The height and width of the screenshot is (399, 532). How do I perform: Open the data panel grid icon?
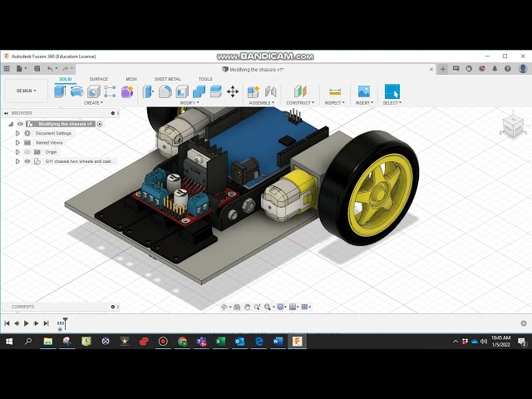(x=7, y=69)
